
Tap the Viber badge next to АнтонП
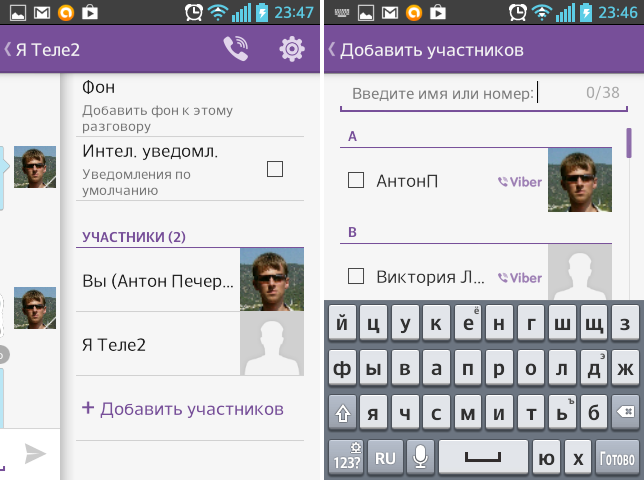tap(520, 182)
